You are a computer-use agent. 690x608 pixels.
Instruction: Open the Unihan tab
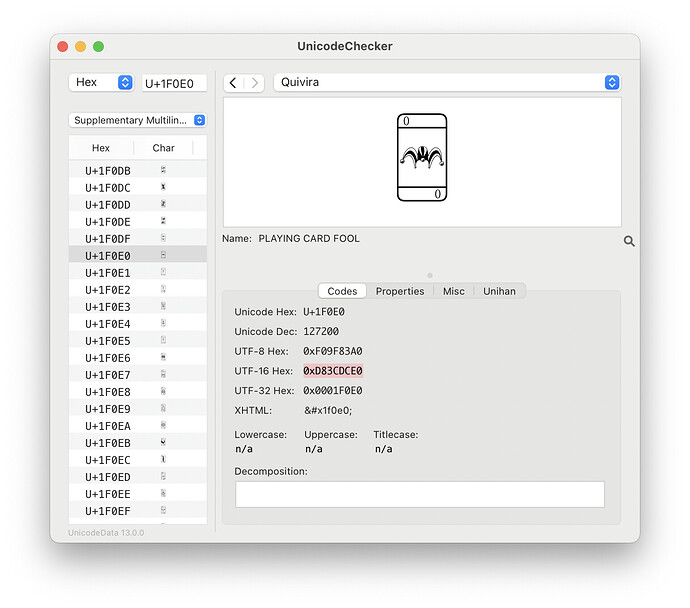[500, 291]
